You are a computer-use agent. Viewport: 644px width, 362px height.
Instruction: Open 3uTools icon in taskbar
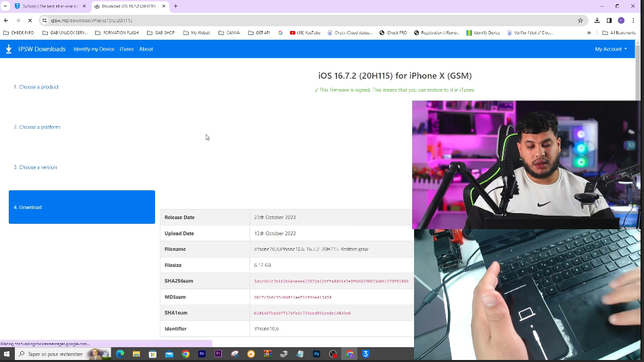(365, 354)
